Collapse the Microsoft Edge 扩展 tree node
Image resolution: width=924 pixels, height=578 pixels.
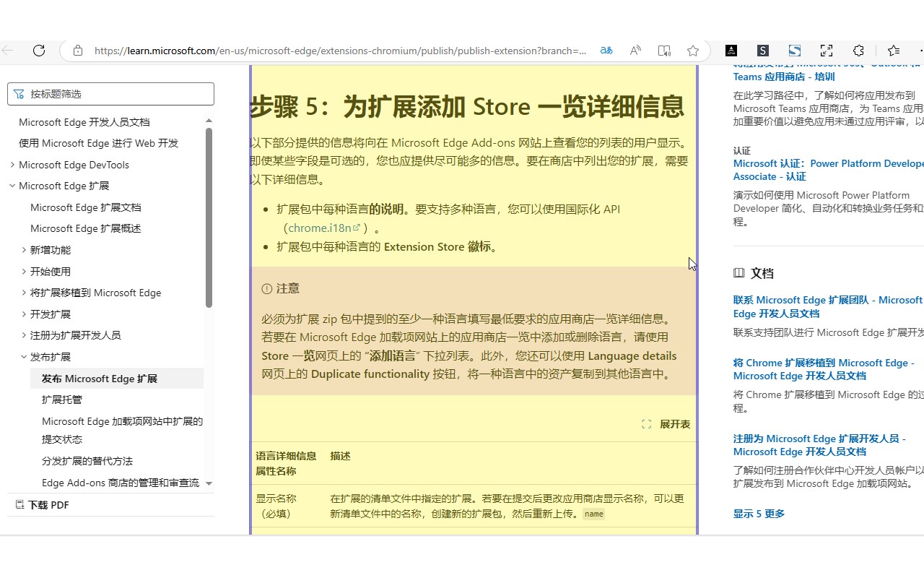pyautogui.click(x=12, y=186)
